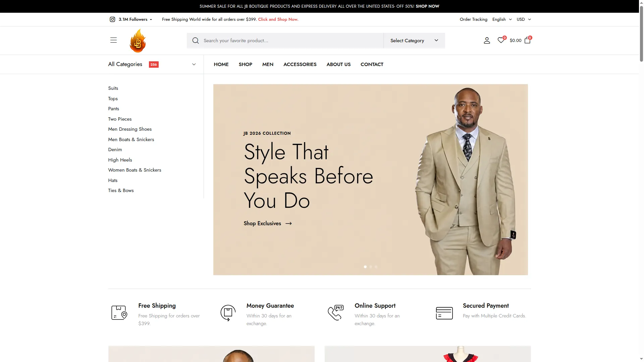Open the Select Category dropdown
Viewport: 644px width, 362px height.
coord(414,41)
